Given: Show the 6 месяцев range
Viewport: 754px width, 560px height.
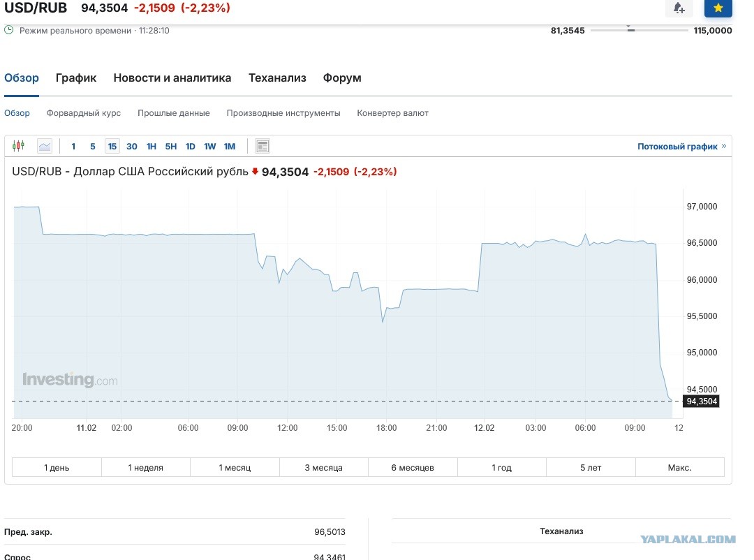Looking at the screenshot, I should tap(413, 467).
